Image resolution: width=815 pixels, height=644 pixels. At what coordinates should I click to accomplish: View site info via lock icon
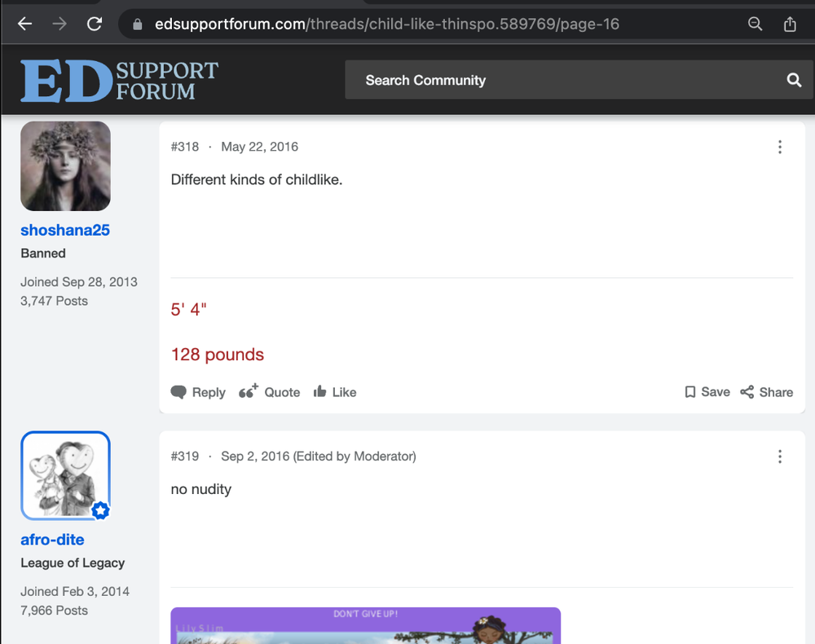138,24
